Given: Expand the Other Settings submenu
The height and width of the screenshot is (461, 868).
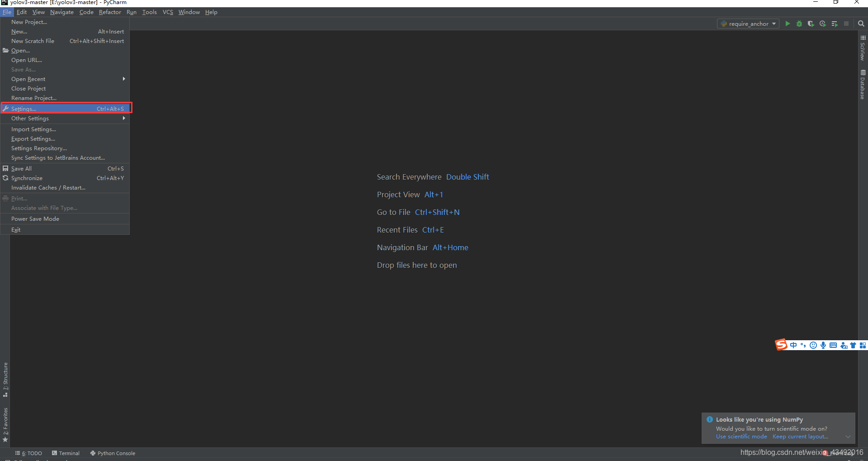Looking at the screenshot, I should pyautogui.click(x=29, y=118).
